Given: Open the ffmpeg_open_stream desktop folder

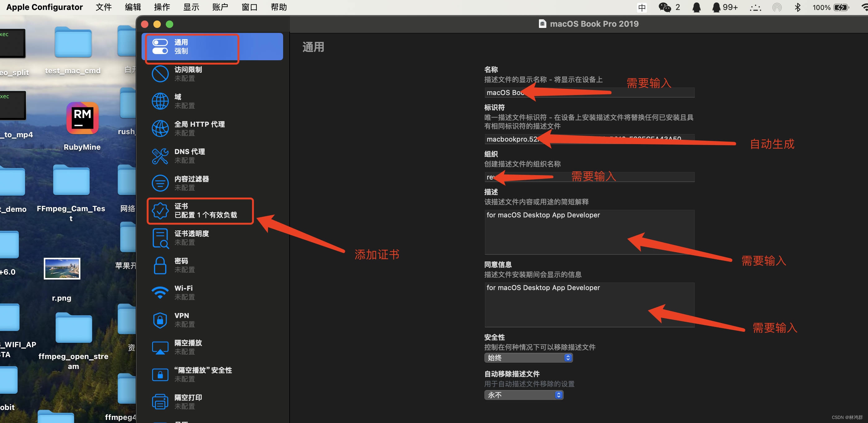Looking at the screenshot, I should tap(74, 328).
